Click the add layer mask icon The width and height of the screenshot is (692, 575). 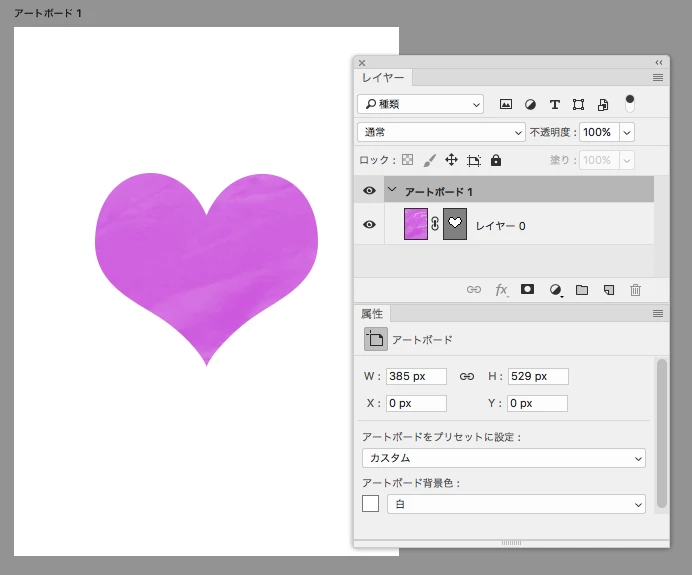(x=527, y=289)
